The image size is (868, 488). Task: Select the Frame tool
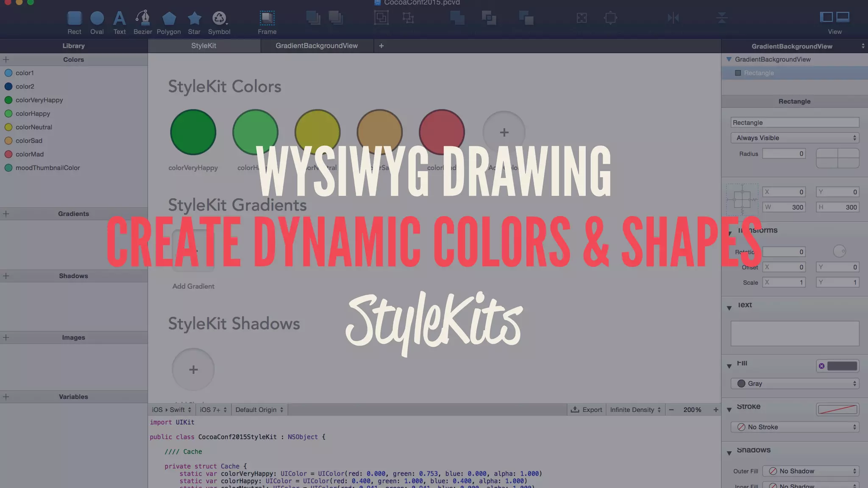(267, 23)
